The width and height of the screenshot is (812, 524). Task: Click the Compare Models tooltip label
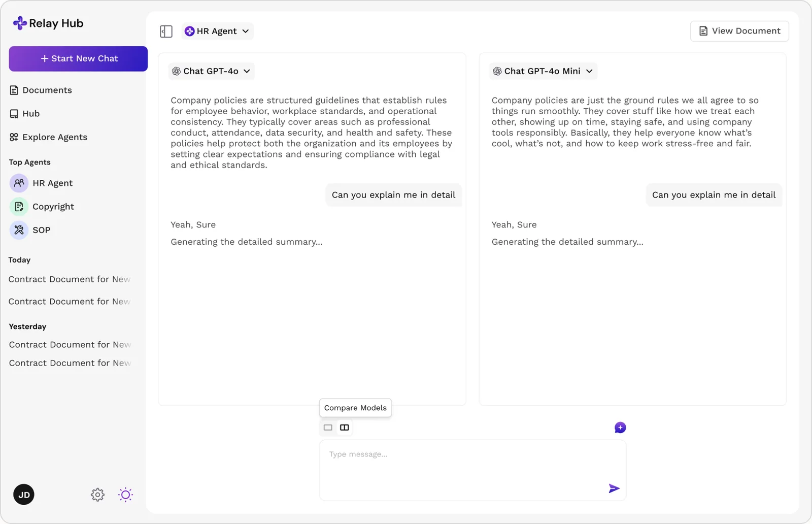(x=355, y=408)
